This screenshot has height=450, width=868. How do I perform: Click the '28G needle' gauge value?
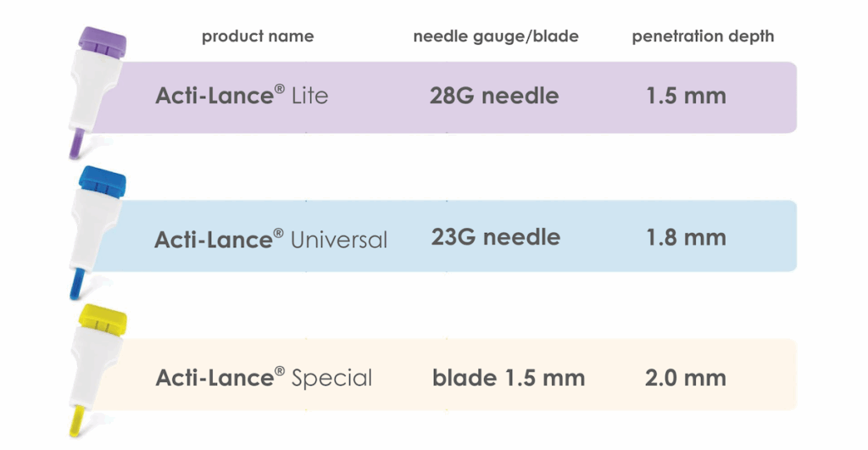coord(494,96)
